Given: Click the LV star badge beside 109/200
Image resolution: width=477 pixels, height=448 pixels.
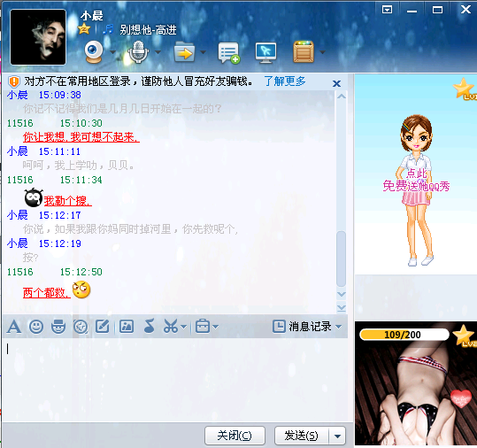Looking at the screenshot, I should point(465,336).
